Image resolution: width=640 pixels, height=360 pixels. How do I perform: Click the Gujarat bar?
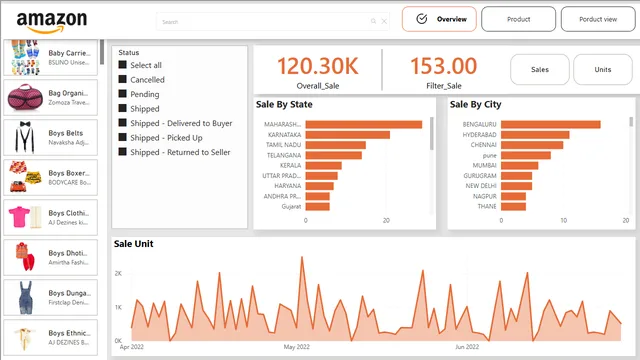pyautogui.click(x=318, y=207)
